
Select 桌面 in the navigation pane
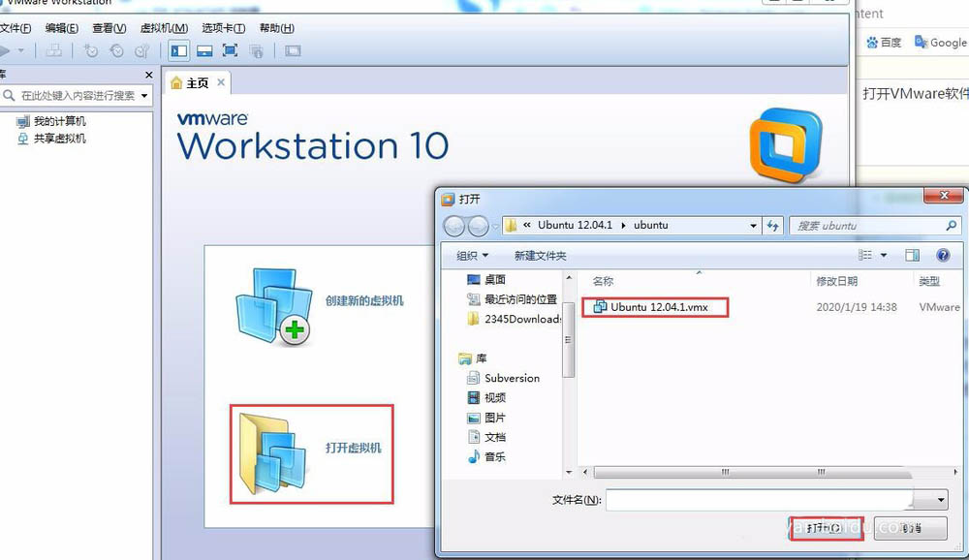click(x=486, y=279)
